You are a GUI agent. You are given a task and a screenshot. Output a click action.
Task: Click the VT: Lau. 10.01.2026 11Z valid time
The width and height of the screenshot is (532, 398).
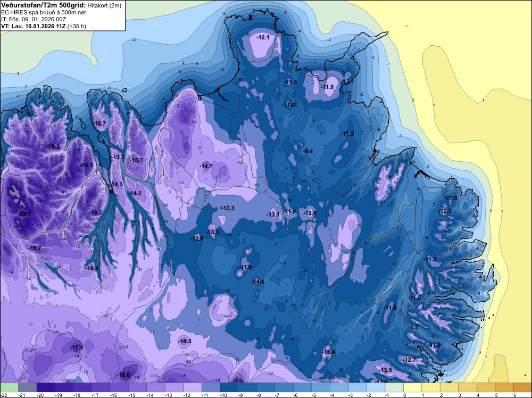(x=32, y=26)
